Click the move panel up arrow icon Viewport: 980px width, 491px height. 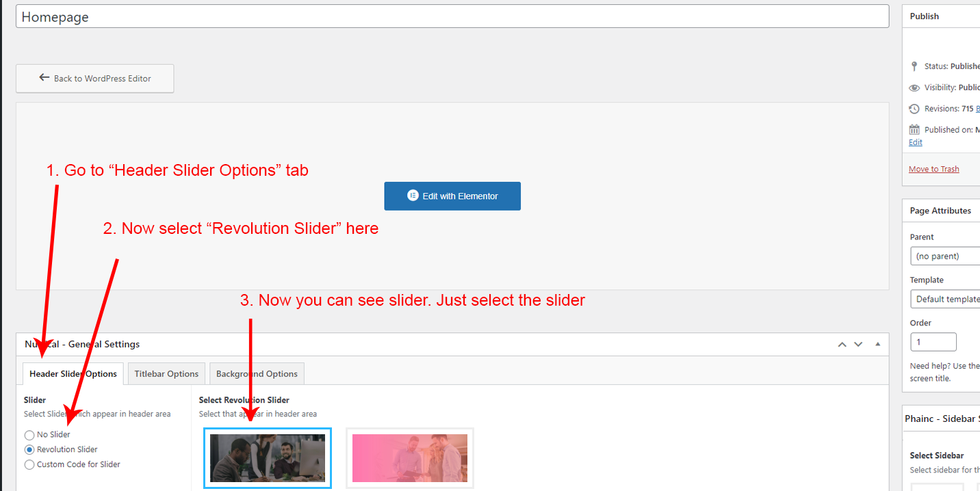tap(842, 344)
